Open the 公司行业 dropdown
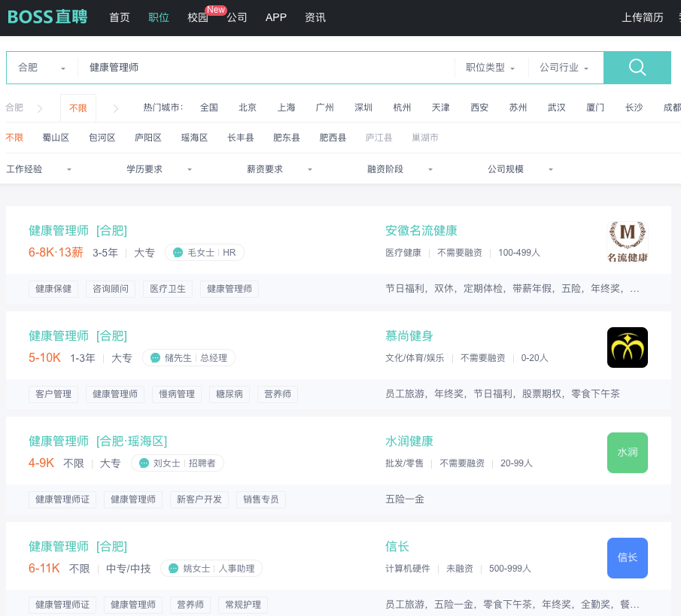Image resolution: width=681 pixels, height=616 pixels. coord(564,68)
